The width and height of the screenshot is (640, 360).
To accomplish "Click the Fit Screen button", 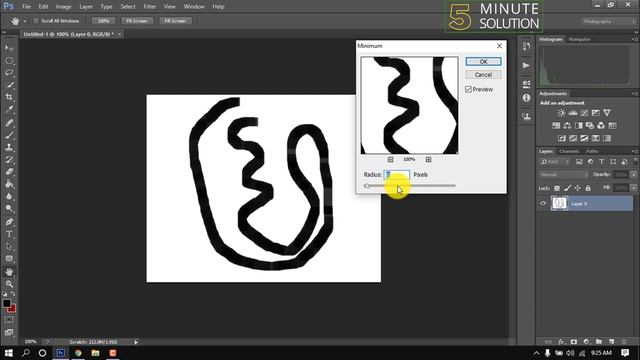I will (x=137, y=21).
